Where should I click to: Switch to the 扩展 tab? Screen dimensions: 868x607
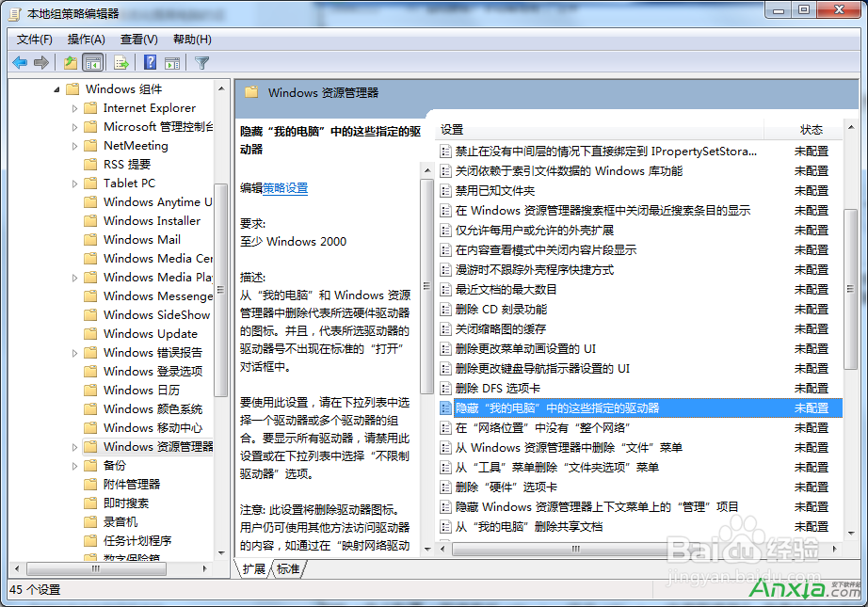[x=253, y=568]
